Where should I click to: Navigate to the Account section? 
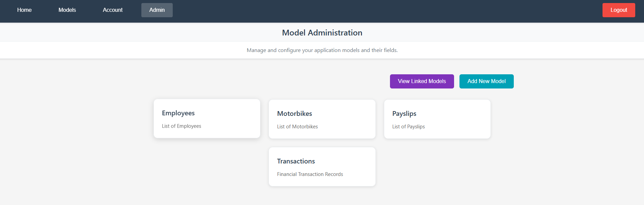tap(112, 10)
